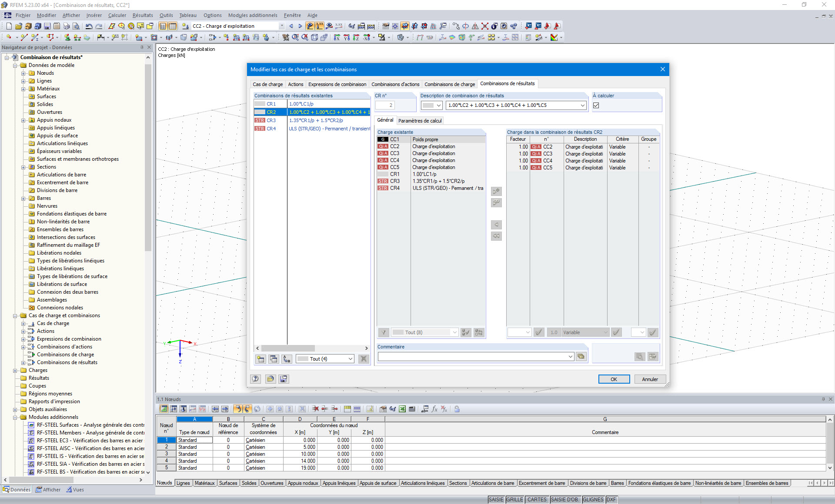The height and width of the screenshot is (504, 835).
Task: Click the Annuler button
Action: [x=650, y=379]
